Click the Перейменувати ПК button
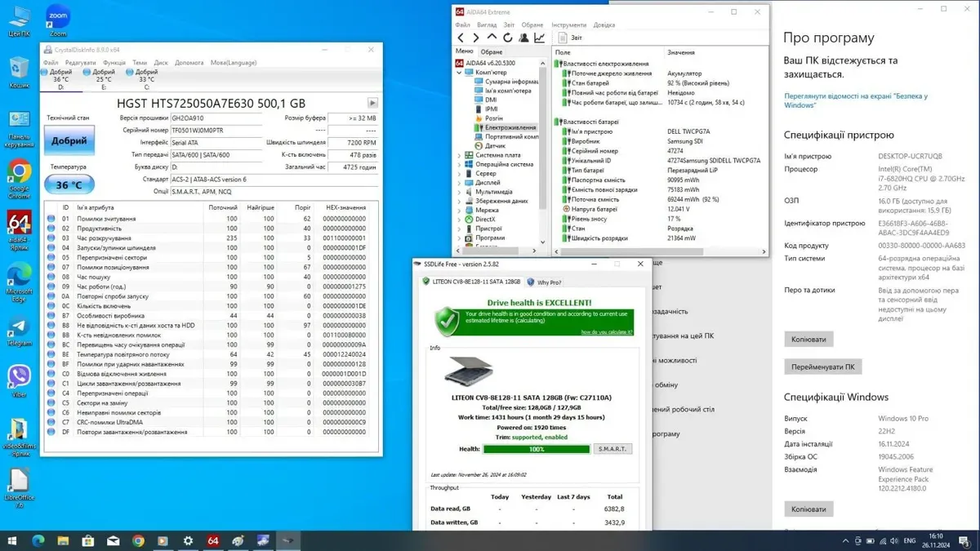 822,367
